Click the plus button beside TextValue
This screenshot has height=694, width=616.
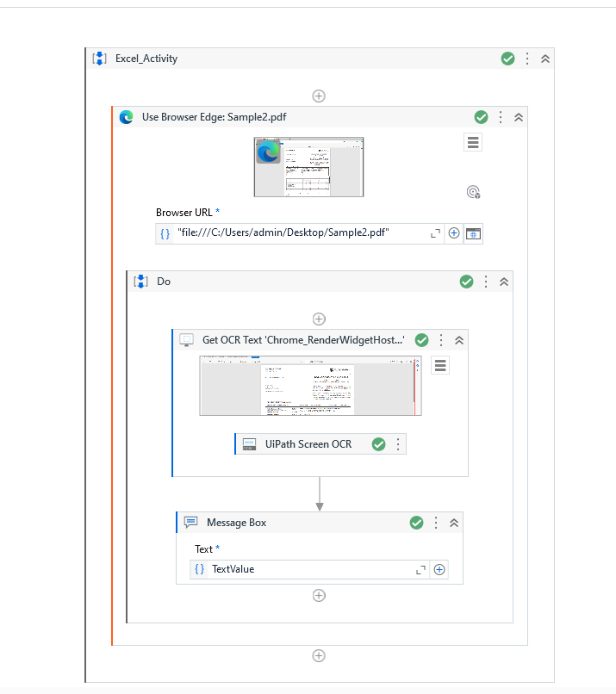(439, 570)
